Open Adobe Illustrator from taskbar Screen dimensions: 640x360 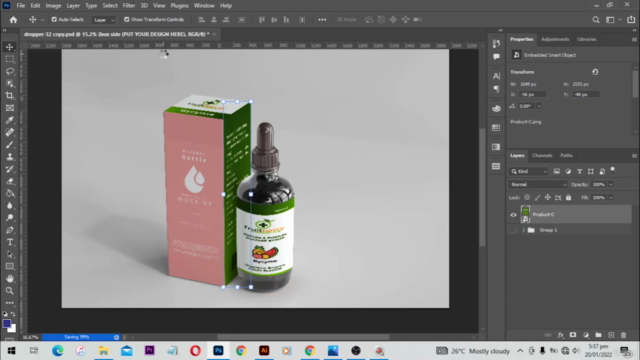click(x=264, y=351)
